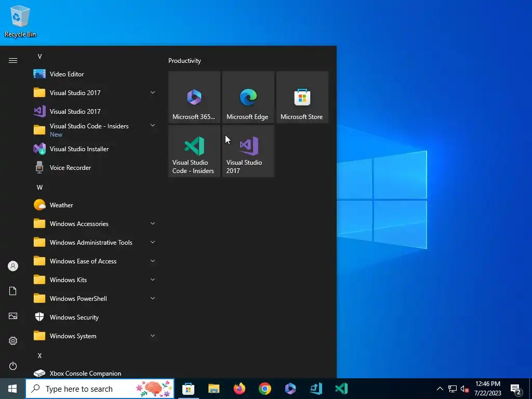This screenshot has height=399, width=532.
Task: Open Pictures from Start sidebar
Action: tap(13, 316)
